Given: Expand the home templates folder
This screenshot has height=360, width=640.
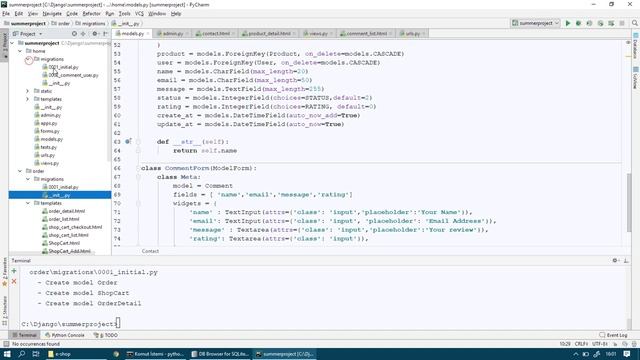Looking at the screenshot, I should coord(28,99).
